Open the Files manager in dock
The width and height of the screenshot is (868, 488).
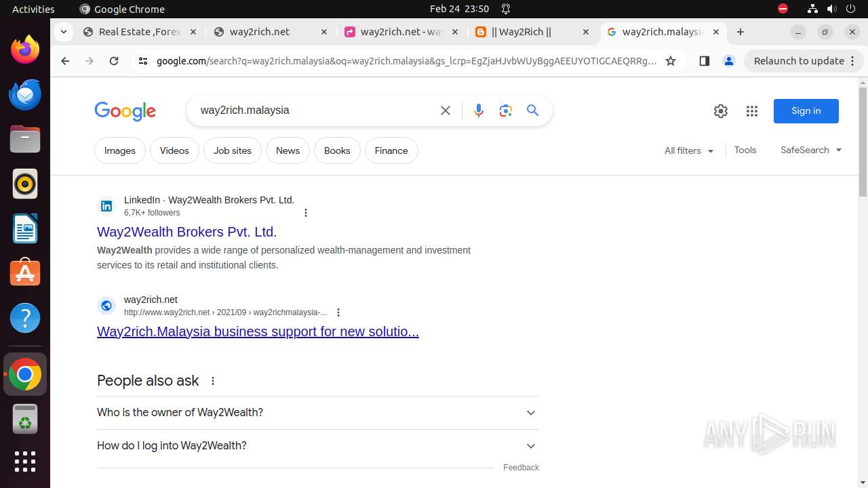[25, 140]
